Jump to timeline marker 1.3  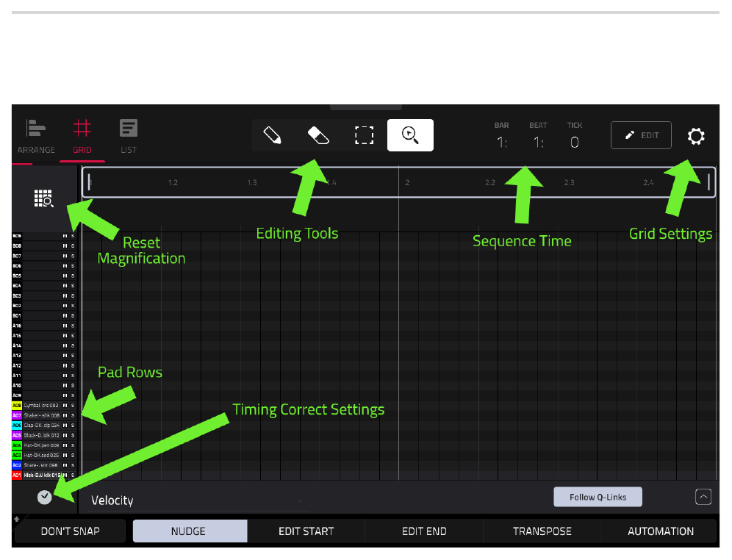point(252,182)
